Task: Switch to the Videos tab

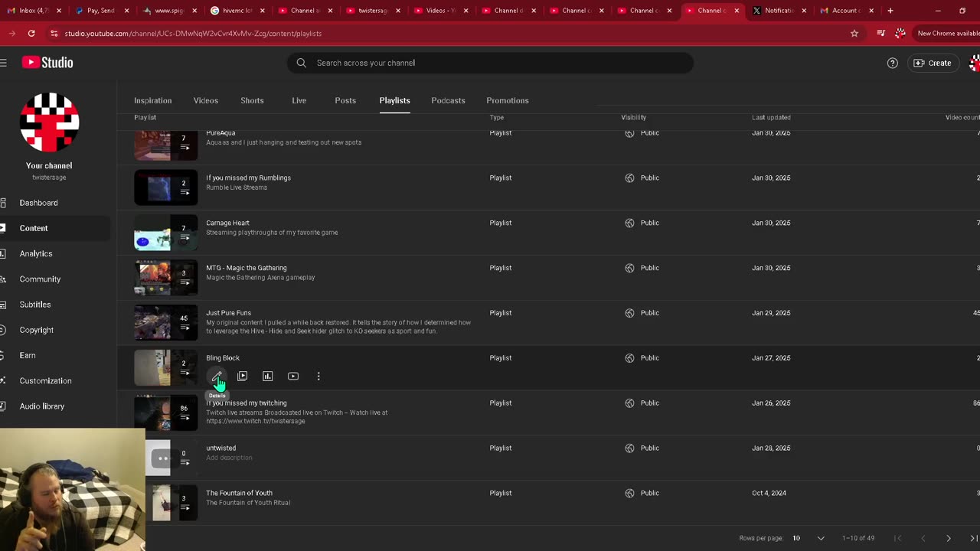Action: (x=206, y=100)
